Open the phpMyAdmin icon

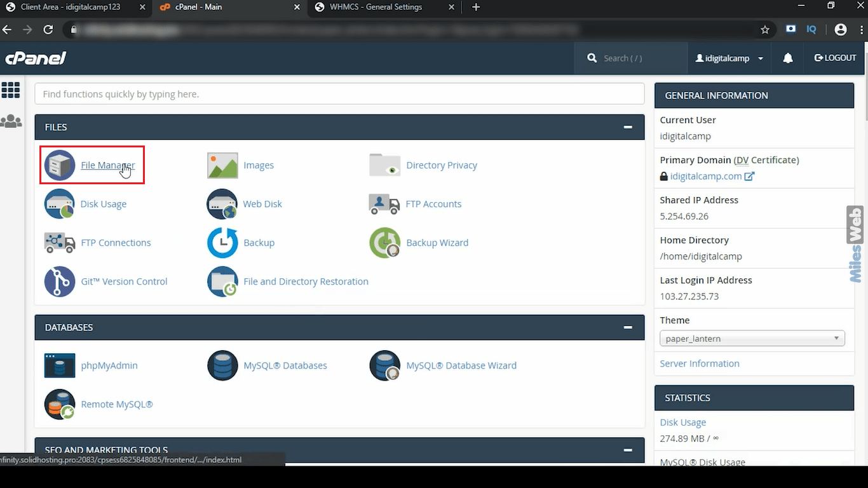pyautogui.click(x=60, y=365)
